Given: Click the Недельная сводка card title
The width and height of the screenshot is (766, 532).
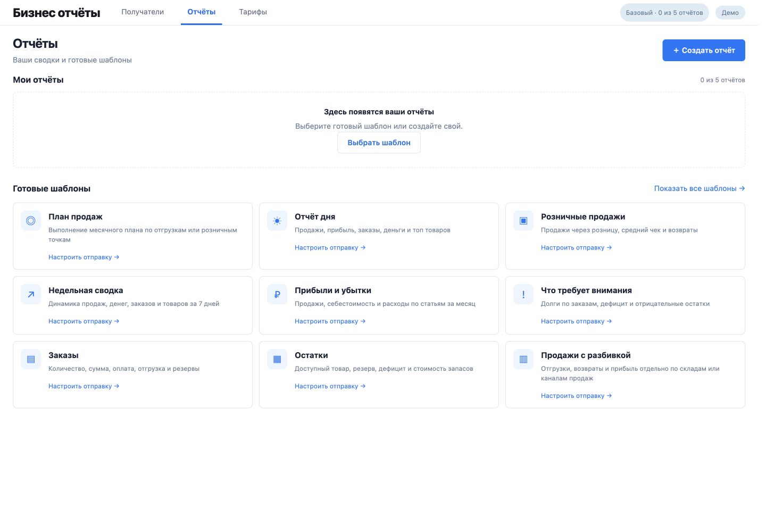Looking at the screenshot, I should coord(86,290).
